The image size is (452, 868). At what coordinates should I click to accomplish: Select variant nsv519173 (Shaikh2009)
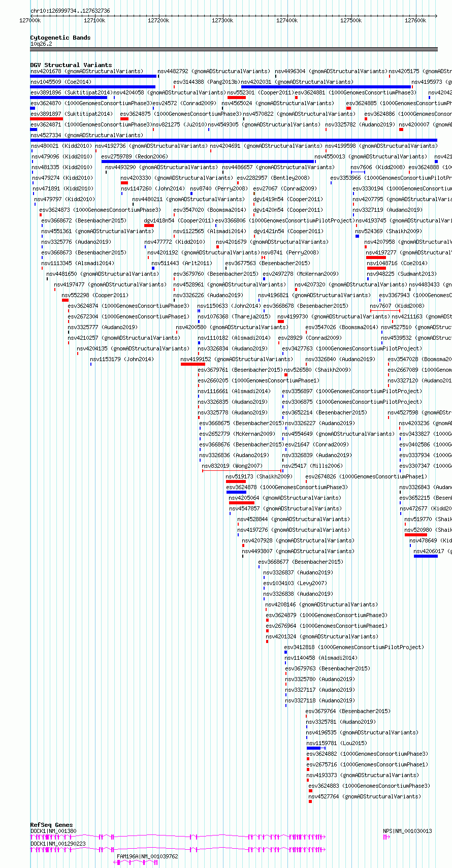click(x=259, y=477)
